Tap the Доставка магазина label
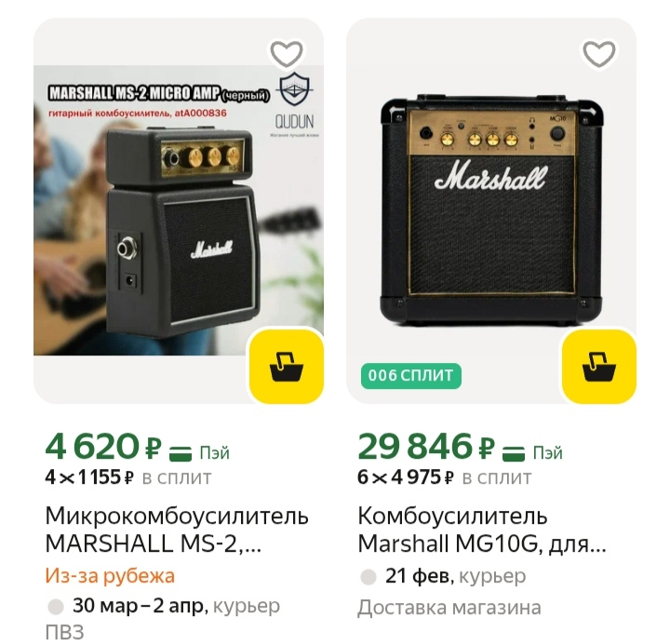 (x=449, y=608)
